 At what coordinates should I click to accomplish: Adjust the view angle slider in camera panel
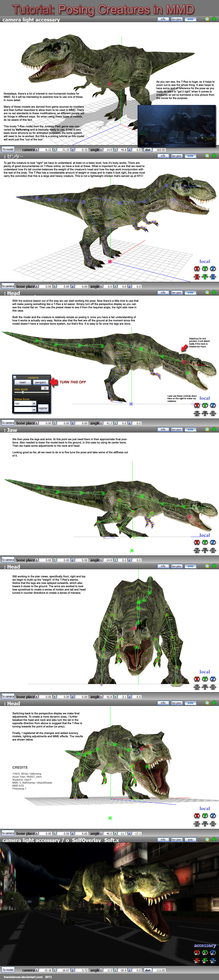[31, 392]
